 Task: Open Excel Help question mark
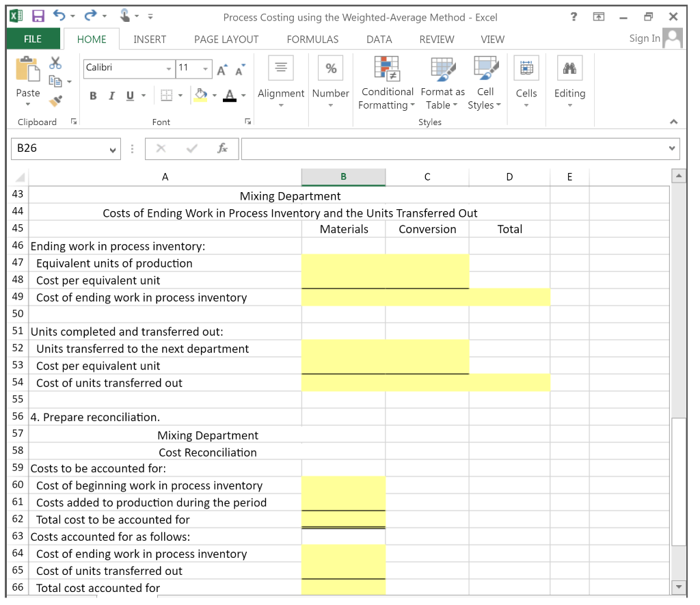coord(574,17)
